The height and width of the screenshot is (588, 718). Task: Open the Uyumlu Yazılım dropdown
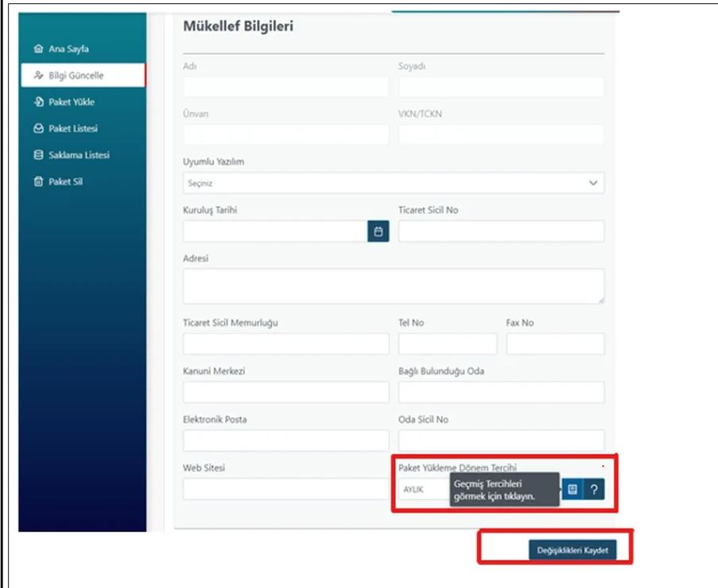[393, 183]
